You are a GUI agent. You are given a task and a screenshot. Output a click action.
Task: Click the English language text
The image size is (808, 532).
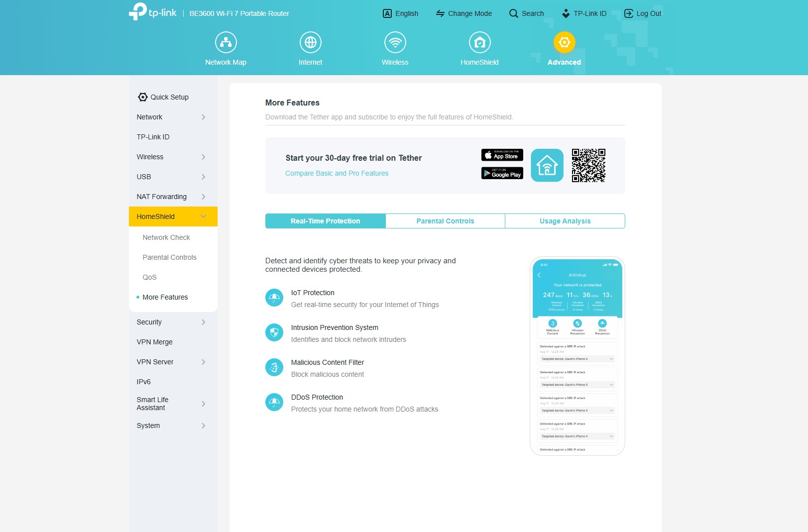click(x=407, y=13)
